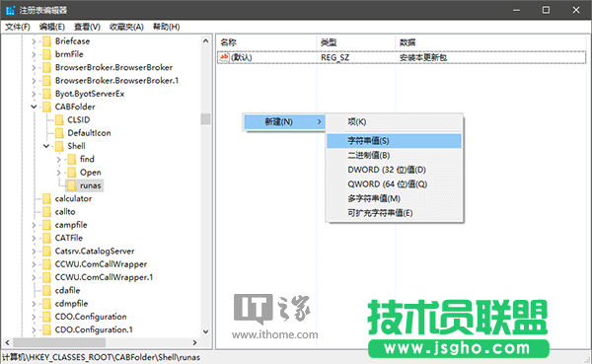The width and height of the screenshot is (592, 364).
Task: Click the calculator folder icon
Action: point(46,198)
